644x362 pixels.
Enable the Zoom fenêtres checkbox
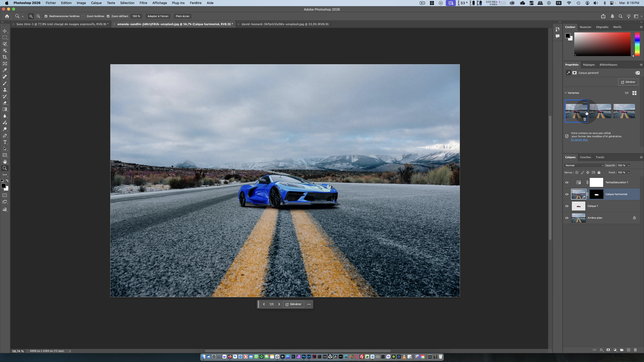84,16
